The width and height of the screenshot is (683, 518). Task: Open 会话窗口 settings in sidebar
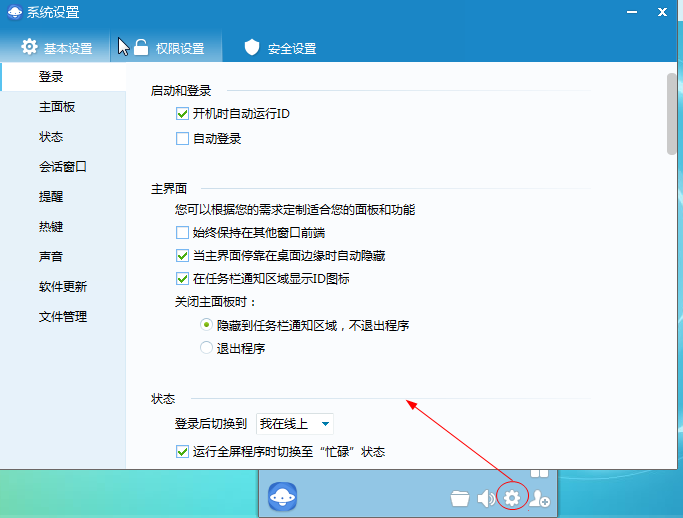click(64, 167)
